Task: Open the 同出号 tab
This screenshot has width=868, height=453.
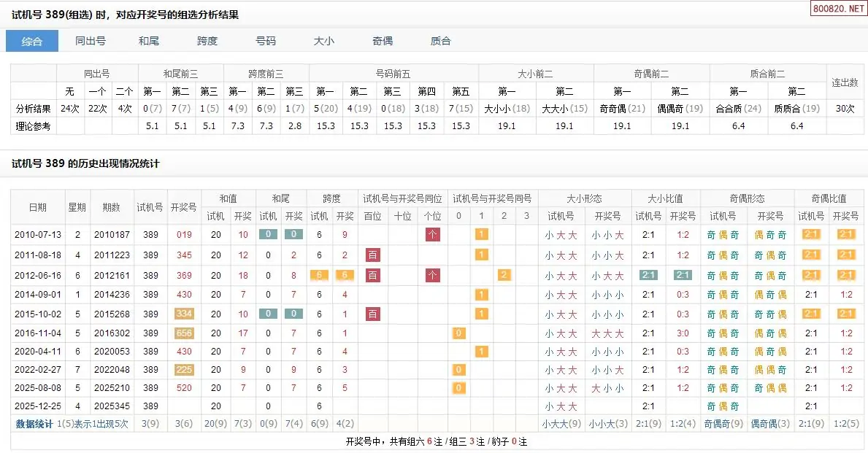Action: (x=91, y=42)
